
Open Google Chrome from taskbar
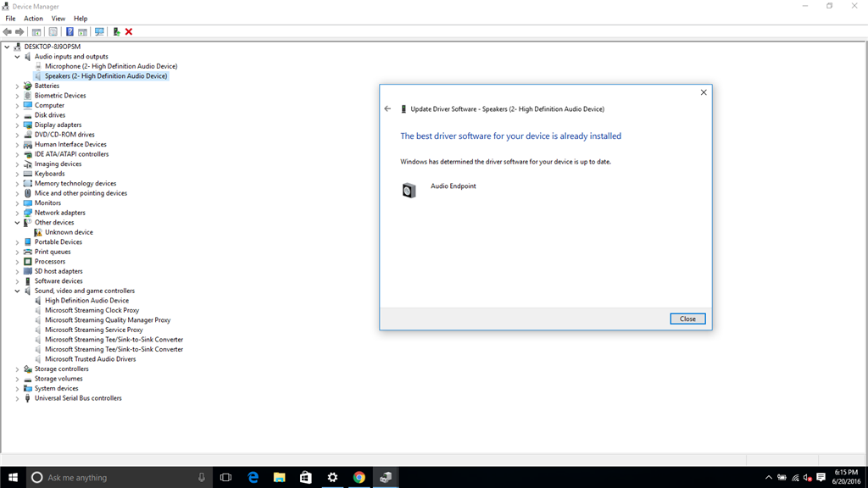coord(359,478)
